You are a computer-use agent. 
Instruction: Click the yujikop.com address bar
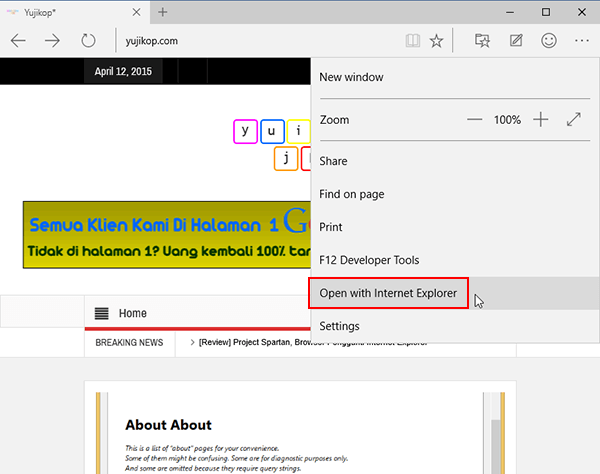click(x=260, y=41)
